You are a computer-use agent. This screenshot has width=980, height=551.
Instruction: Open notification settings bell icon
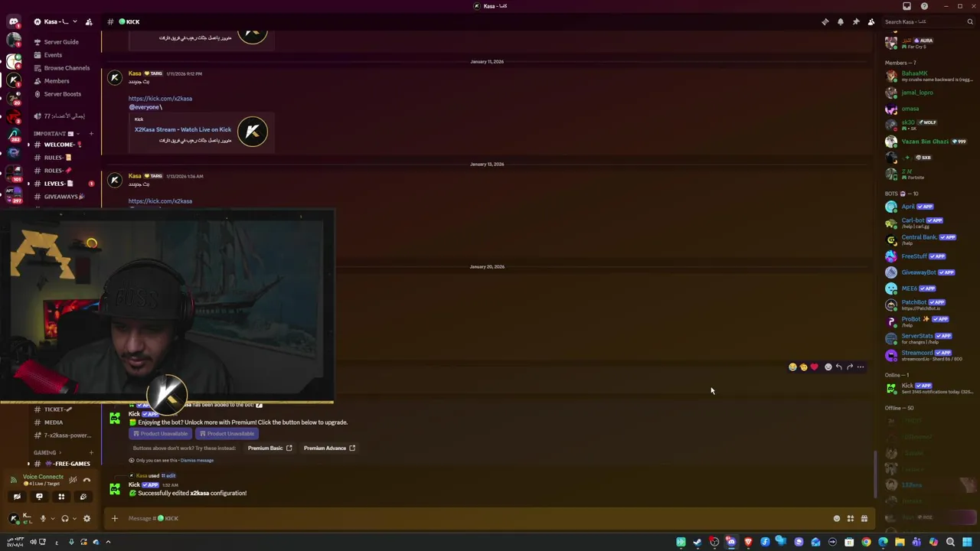click(841, 21)
